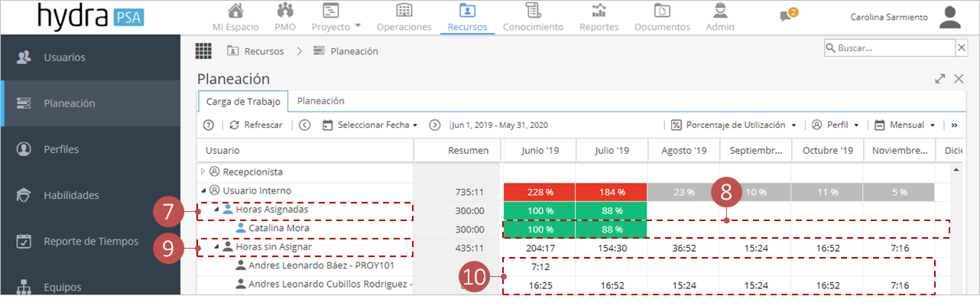
Task: Open the Mi Espacio home icon
Action: (x=236, y=11)
